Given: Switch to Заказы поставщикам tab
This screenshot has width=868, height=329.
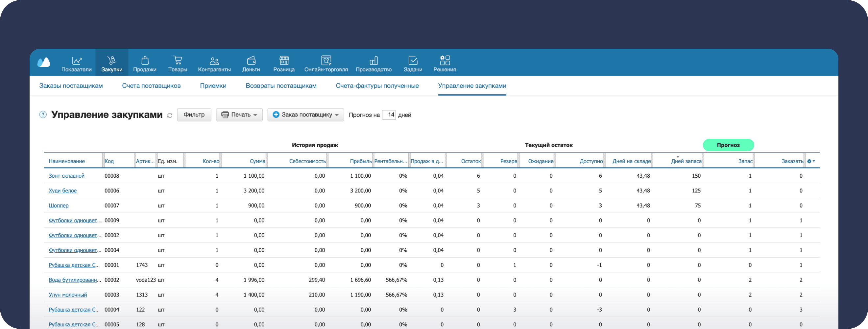Looking at the screenshot, I should [x=71, y=86].
